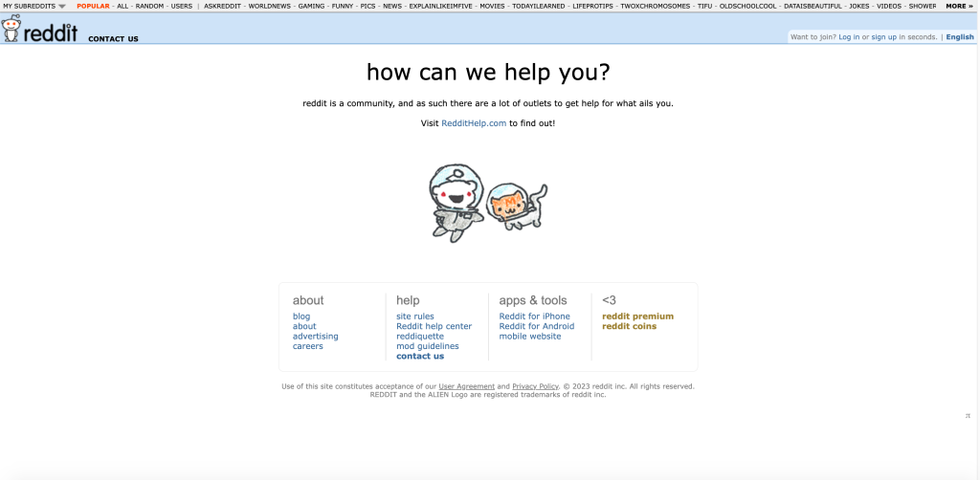
Task: Open the English language selector
Action: click(x=960, y=37)
